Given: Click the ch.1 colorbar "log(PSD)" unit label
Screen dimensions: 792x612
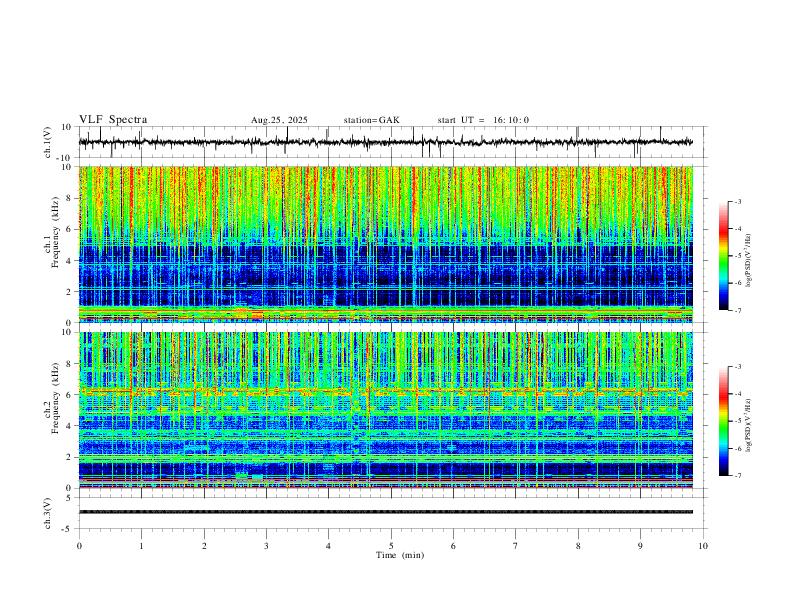Looking at the screenshot, I should pyautogui.click(x=748, y=261).
